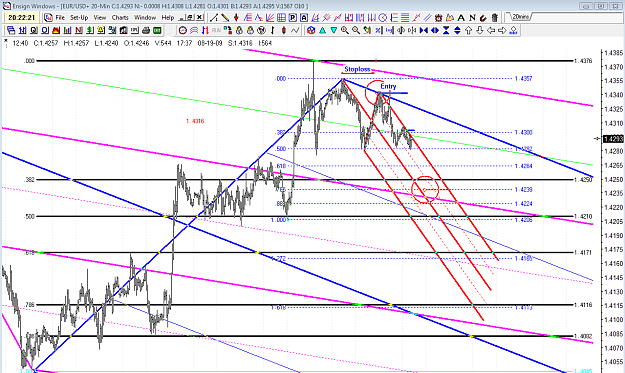Viewport: 625px width, 373px height.
Task: Click the Entry label on chart
Action: (388, 86)
